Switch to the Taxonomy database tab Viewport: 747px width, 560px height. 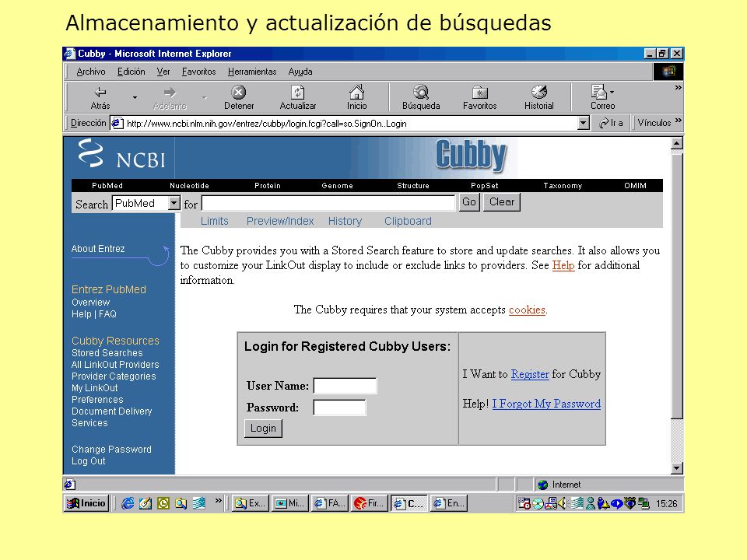click(x=563, y=186)
